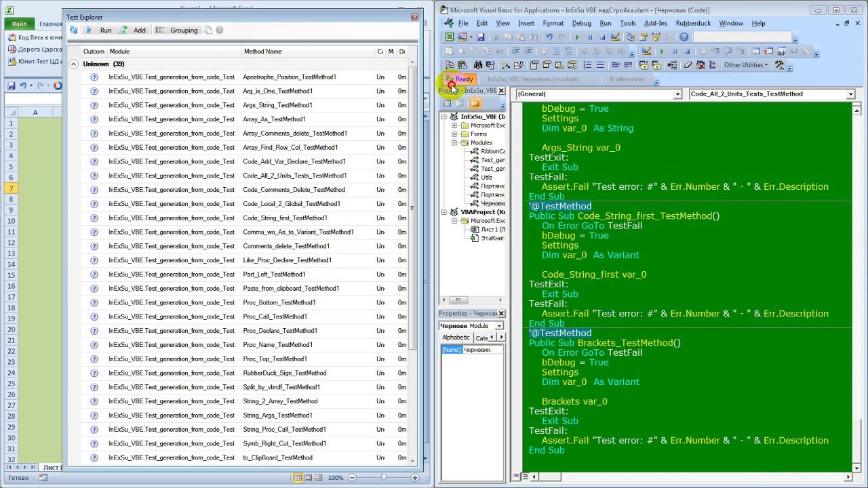Expand the Forms folder in project tree

[454, 134]
